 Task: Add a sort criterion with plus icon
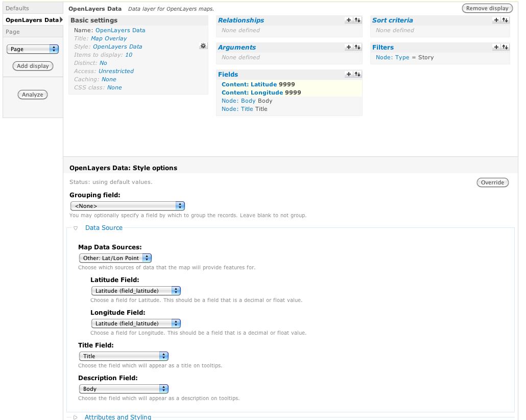pyautogui.click(x=496, y=20)
